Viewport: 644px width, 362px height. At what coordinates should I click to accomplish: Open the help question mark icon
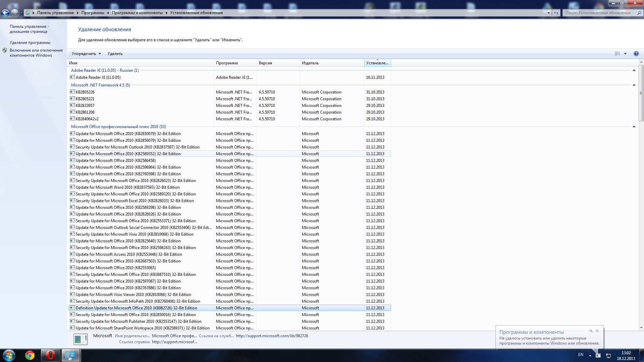click(636, 54)
